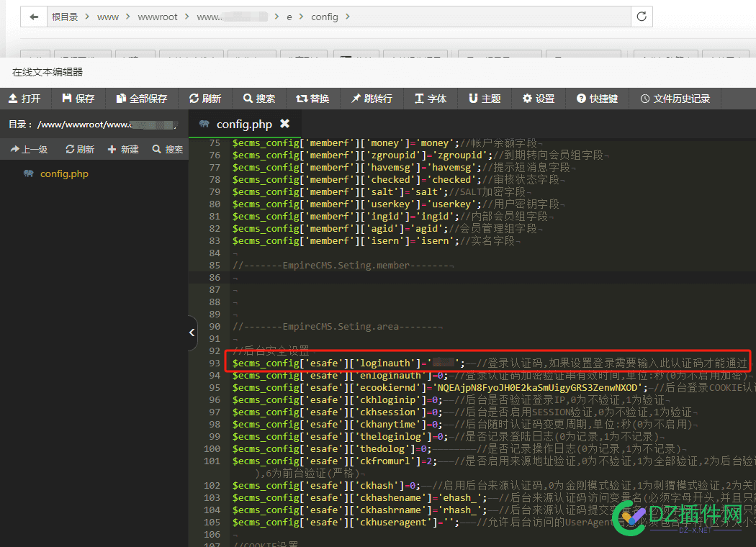Save the file with 保存
Screen dimensions: 756x547
pos(78,99)
